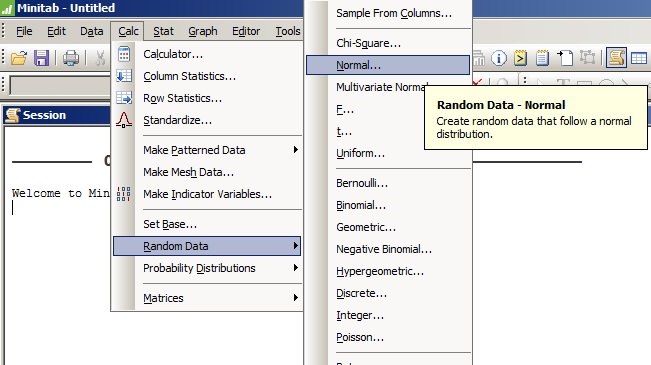
Task: Show the ReportPad notepad icon
Action: [542, 58]
